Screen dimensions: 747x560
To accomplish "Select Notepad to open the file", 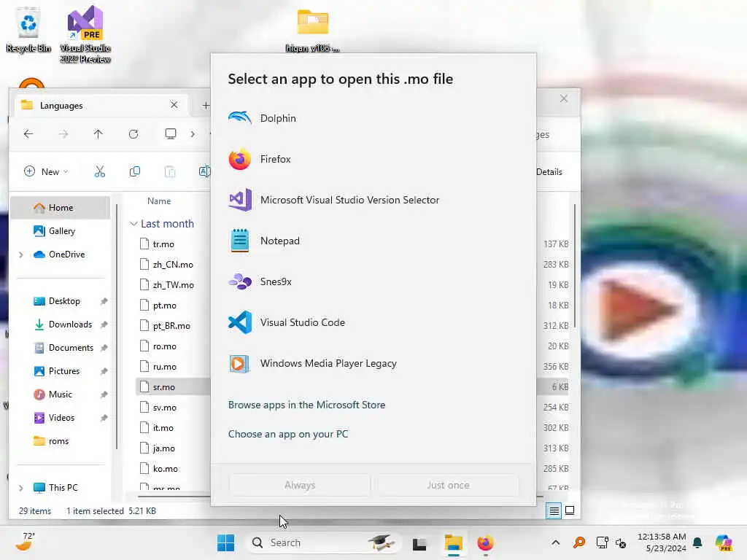I will [x=373, y=241].
